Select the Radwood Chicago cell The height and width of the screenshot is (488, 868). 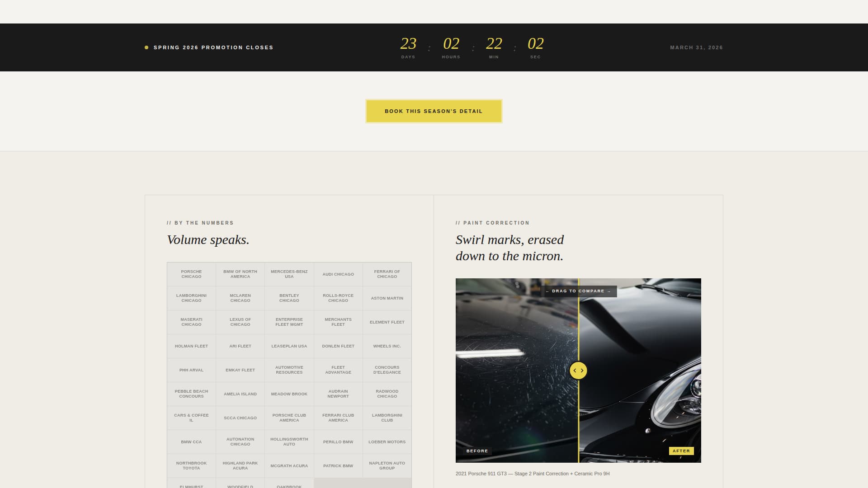click(387, 394)
